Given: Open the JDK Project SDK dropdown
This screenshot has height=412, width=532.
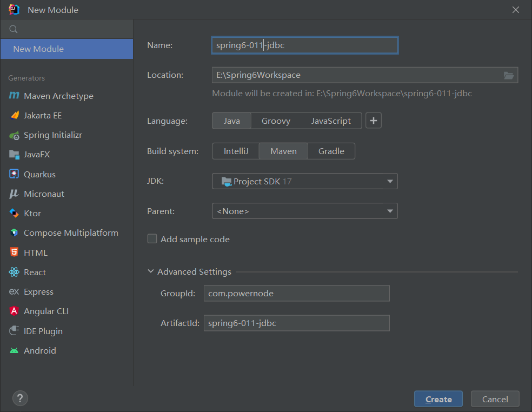Looking at the screenshot, I should pyautogui.click(x=305, y=181).
